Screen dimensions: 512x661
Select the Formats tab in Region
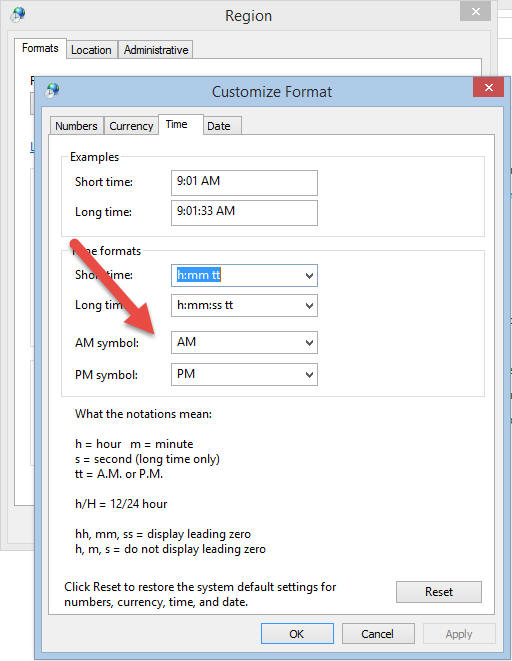click(x=40, y=48)
